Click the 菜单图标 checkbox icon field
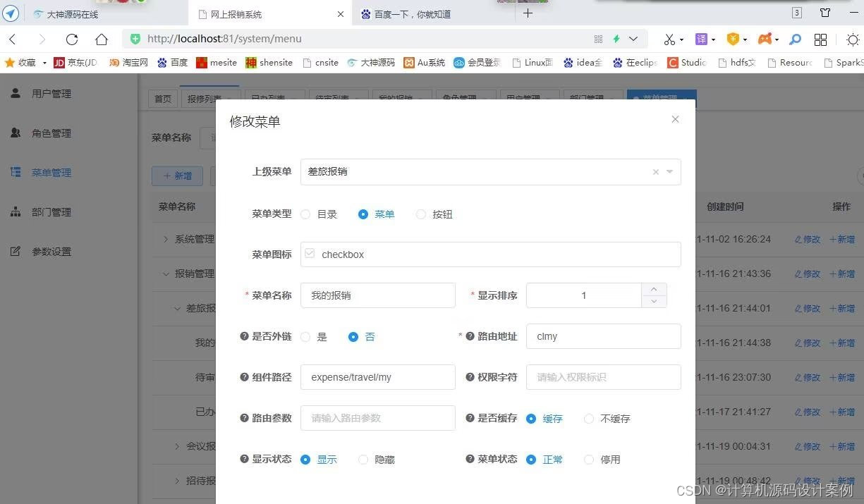864x504 pixels. [x=491, y=254]
